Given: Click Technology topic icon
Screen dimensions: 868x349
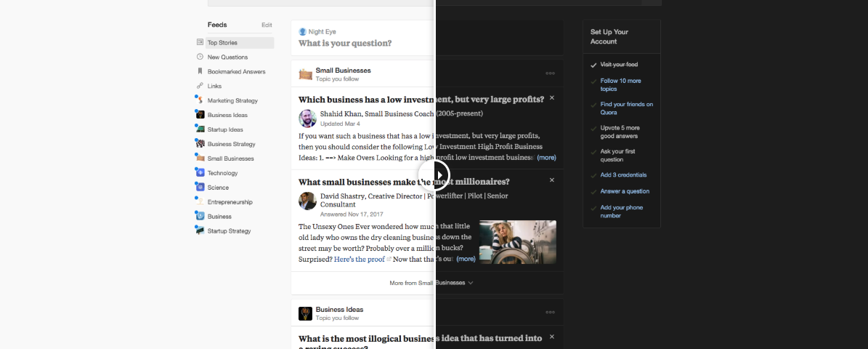Looking at the screenshot, I should click(200, 172).
